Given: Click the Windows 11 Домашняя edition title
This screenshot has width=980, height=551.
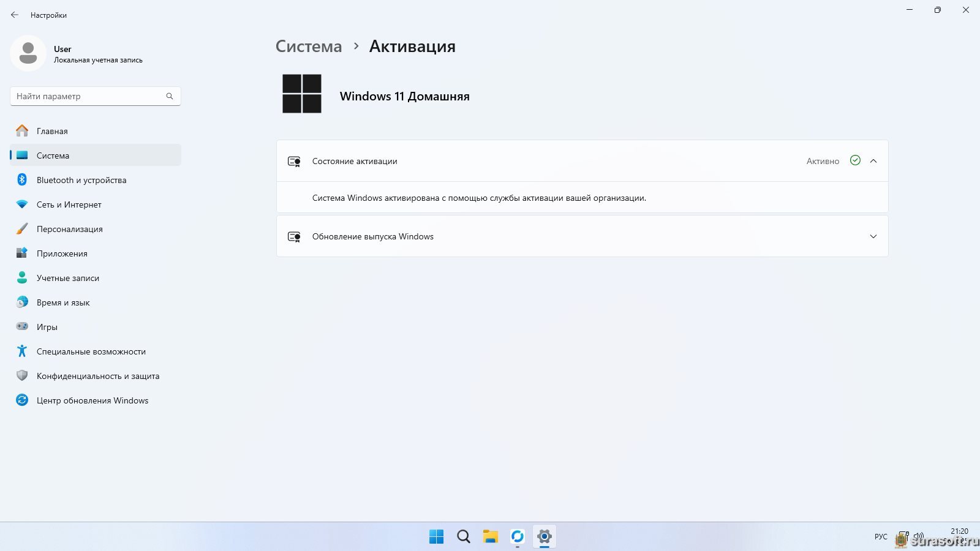Looking at the screenshot, I should click(405, 96).
